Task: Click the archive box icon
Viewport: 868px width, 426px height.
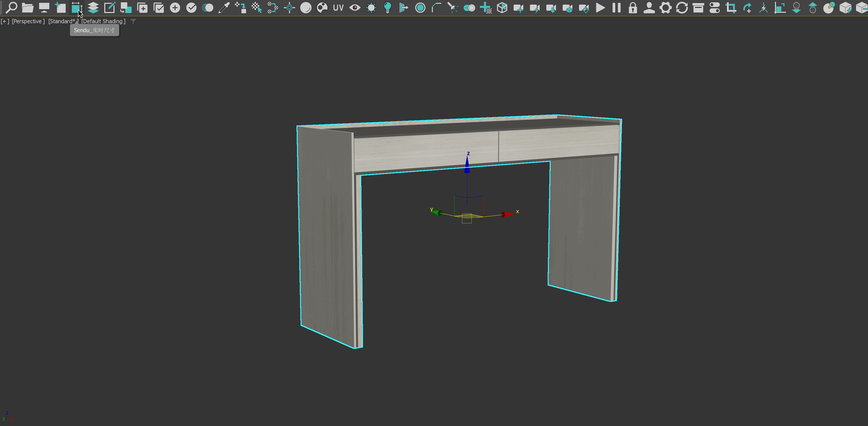Action: pyautogui.click(x=698, y=7)
